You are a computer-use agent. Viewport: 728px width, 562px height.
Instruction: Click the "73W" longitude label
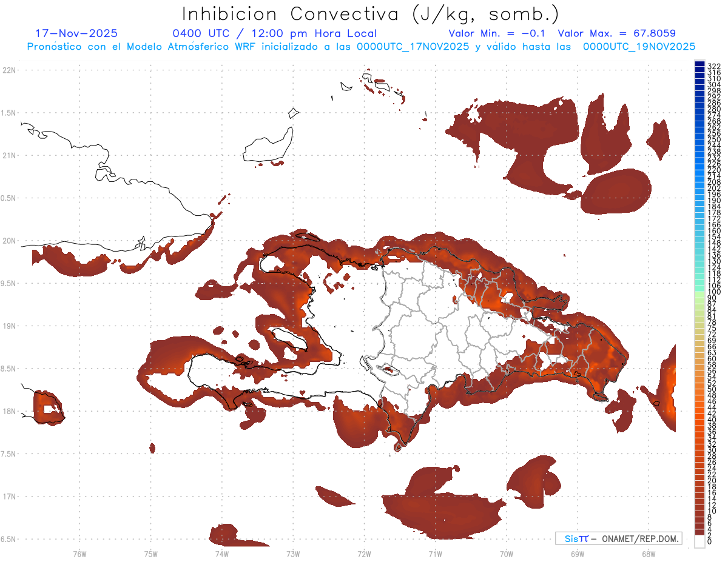(293, 554)
